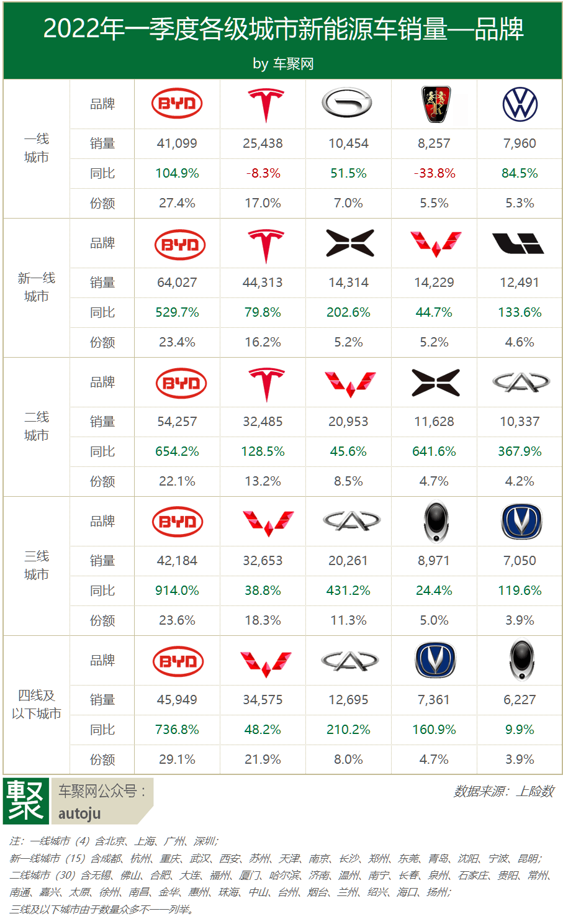Click the 数据来源：上险数 source text

point(503,791)
